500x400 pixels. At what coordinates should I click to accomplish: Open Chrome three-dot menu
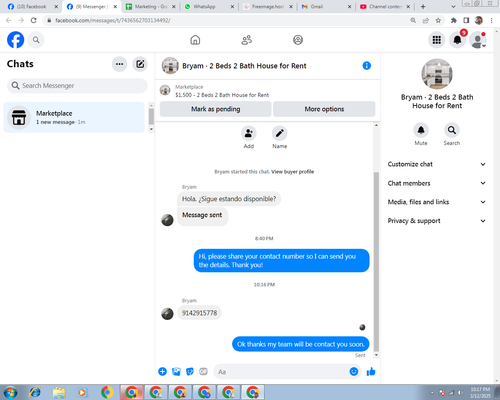click(x=491, y=20)
